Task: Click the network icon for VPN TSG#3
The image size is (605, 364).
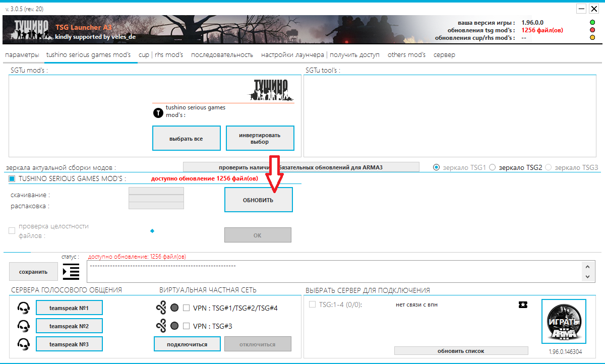Action: click(x=161, y=326)
